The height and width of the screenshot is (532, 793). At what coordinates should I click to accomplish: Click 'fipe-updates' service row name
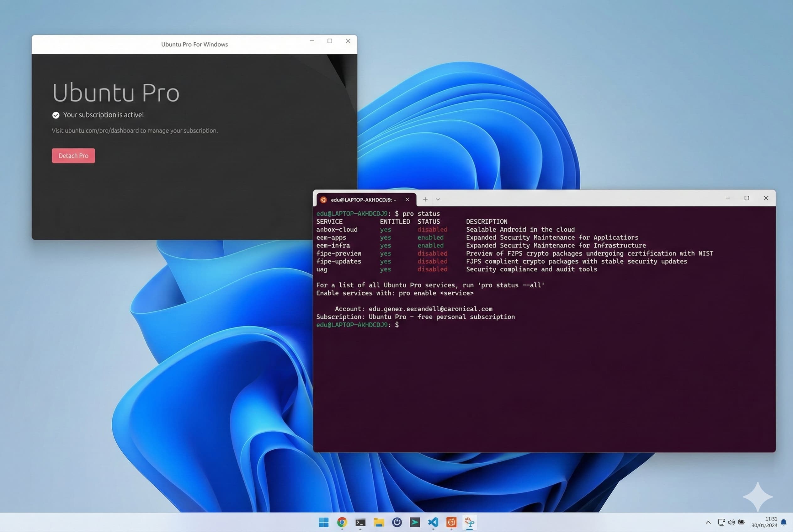(339, 261)
